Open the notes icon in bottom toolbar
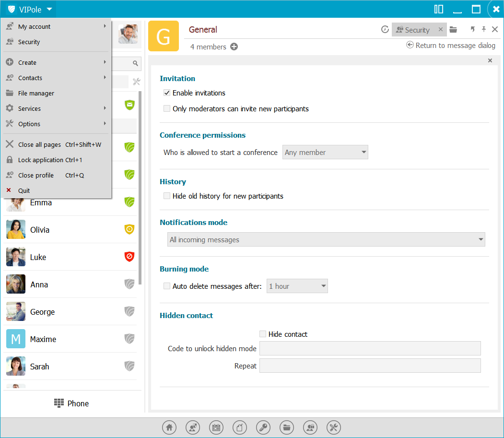 pos(239,427)
